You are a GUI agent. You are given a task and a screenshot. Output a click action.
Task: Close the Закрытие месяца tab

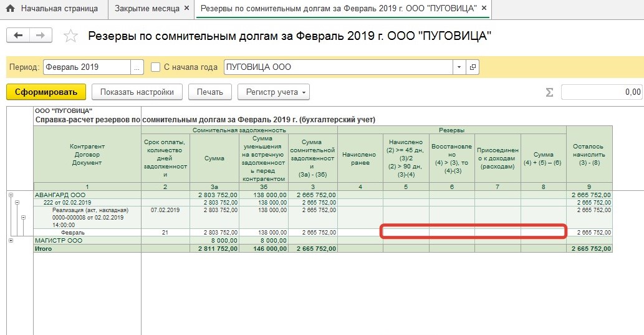188,9
